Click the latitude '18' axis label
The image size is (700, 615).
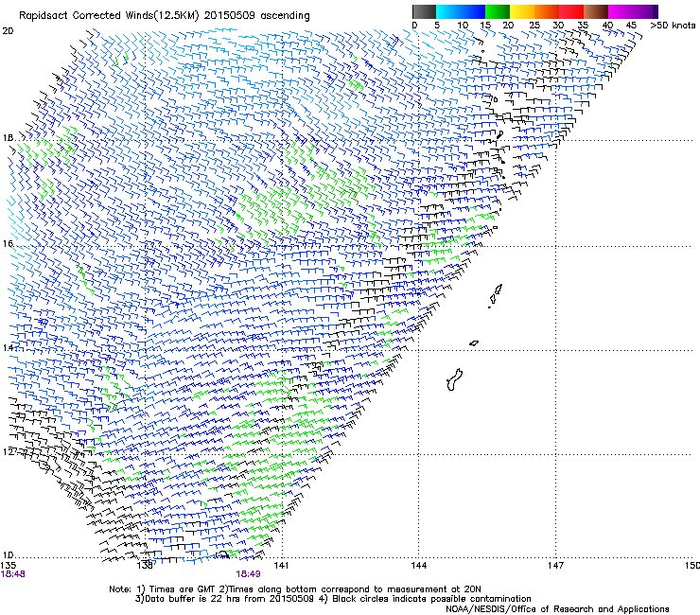pos(8,137)
